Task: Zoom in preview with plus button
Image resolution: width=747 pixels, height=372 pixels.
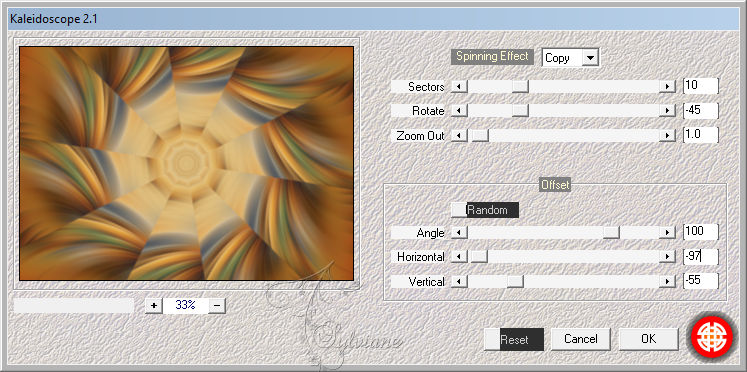Action: [x=153, y=305]
